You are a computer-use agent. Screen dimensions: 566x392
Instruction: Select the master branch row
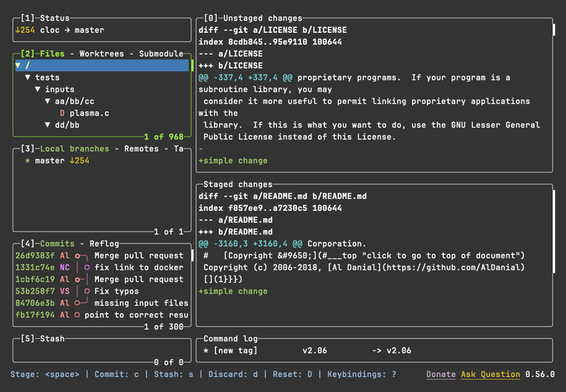[x=102, y=160]
